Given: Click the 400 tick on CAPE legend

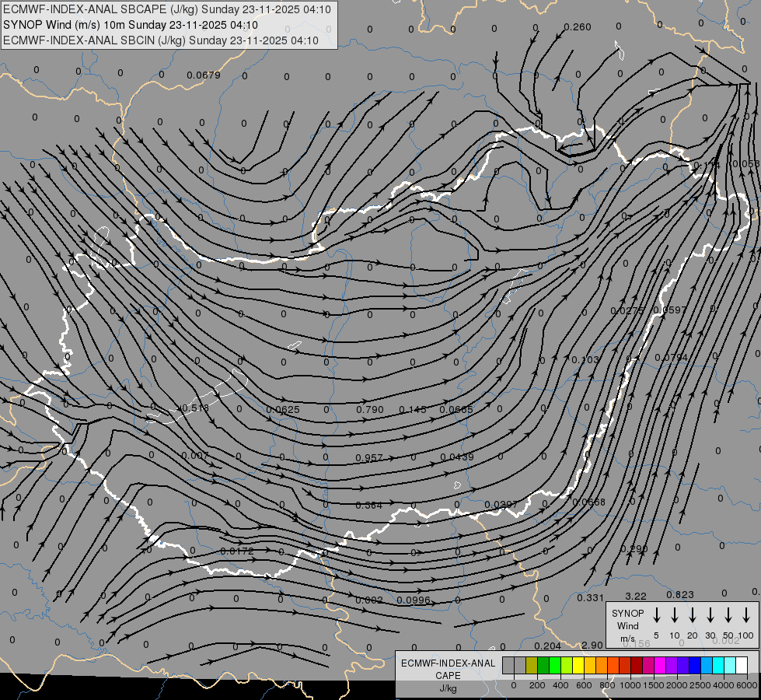Looking at the screenshot, I should tap(560, 685).
